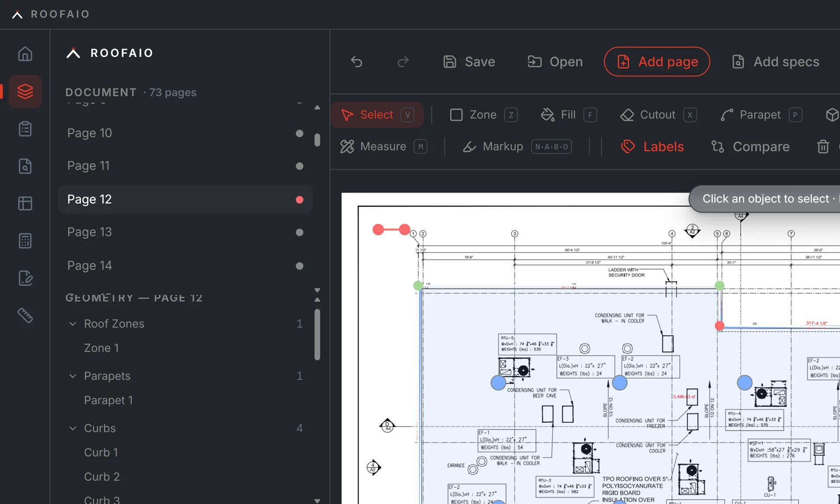The height and width of the screenshot is (504, 840).
Task: Open Page 11 in document list
Action: (185, 166)
